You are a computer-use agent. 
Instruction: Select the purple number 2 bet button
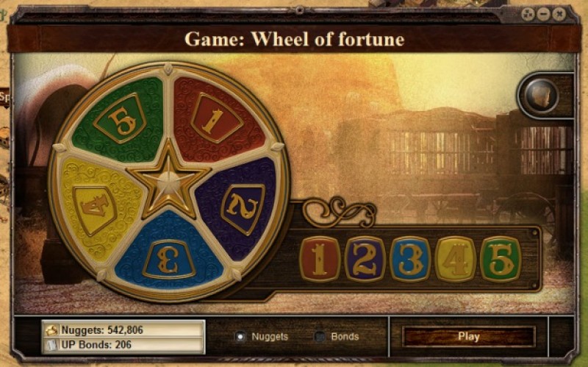click(x=365, y=259)
